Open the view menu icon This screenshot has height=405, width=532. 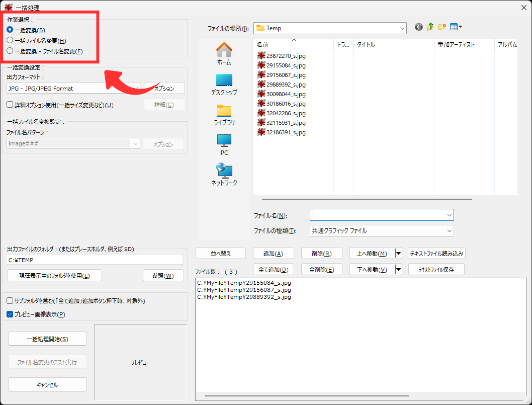[x=456, y=28]
